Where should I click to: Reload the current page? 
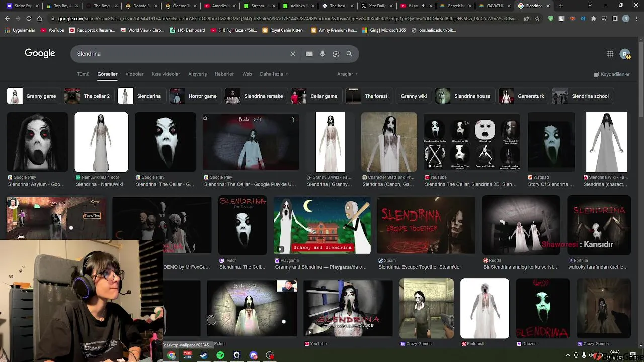tap(29, 19)
